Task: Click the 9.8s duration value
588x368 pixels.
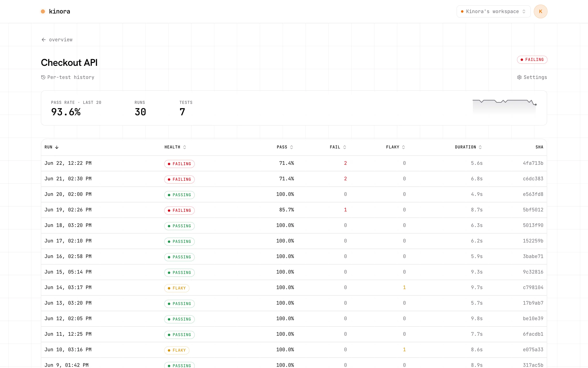Action: point(477,319)
